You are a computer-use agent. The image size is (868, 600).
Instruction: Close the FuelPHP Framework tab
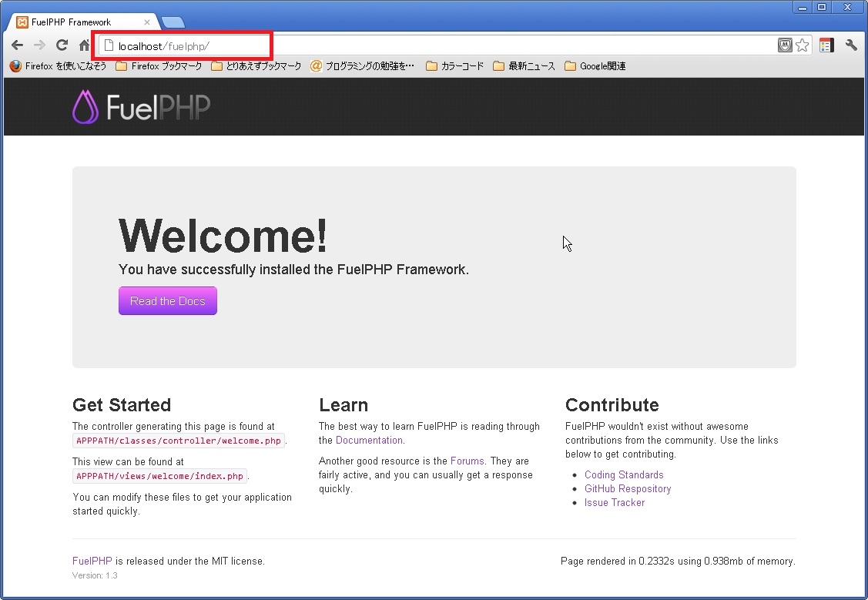146,22
